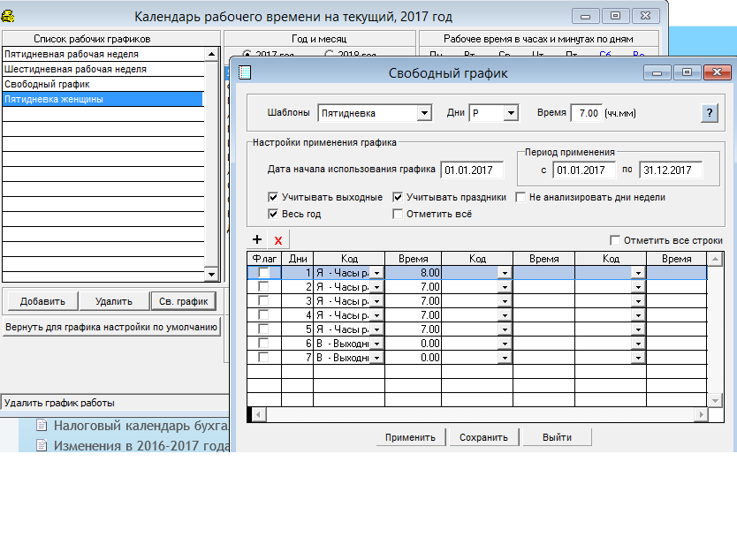Click the Свободный график window title icon
Image resolution: width=737 pixels, height=560 pixels.
(246, 73)
